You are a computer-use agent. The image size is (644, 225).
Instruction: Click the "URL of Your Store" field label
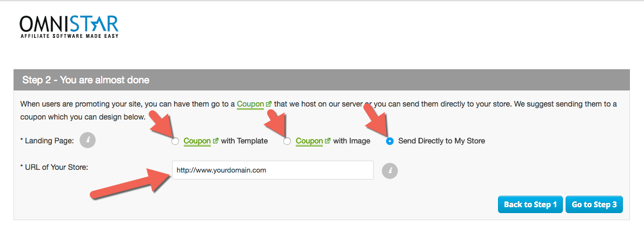[54, 167]
